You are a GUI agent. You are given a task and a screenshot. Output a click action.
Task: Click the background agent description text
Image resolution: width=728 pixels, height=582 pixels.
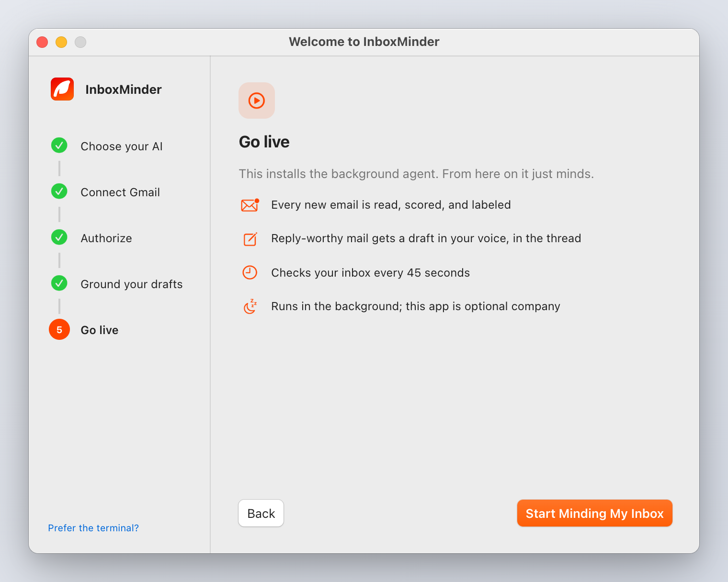(416, 174)
